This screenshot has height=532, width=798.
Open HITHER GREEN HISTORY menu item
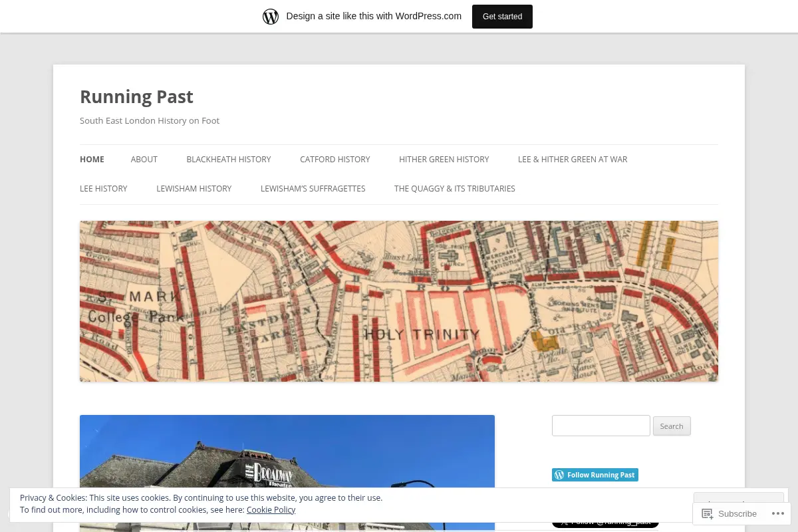tap(444, 160)
